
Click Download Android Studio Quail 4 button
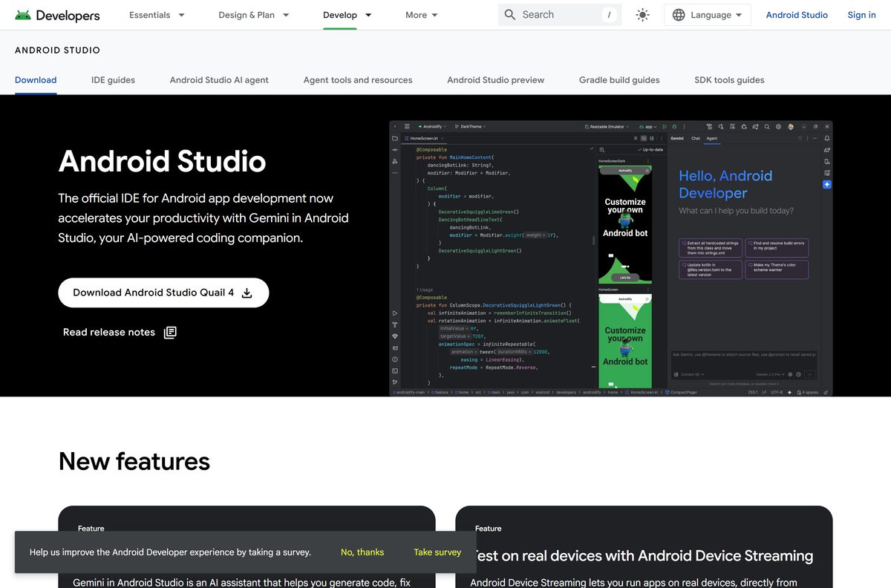163,293
